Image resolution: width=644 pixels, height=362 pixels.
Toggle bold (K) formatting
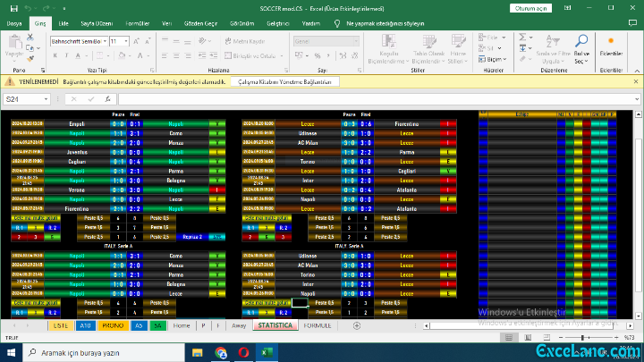point(55,55)
